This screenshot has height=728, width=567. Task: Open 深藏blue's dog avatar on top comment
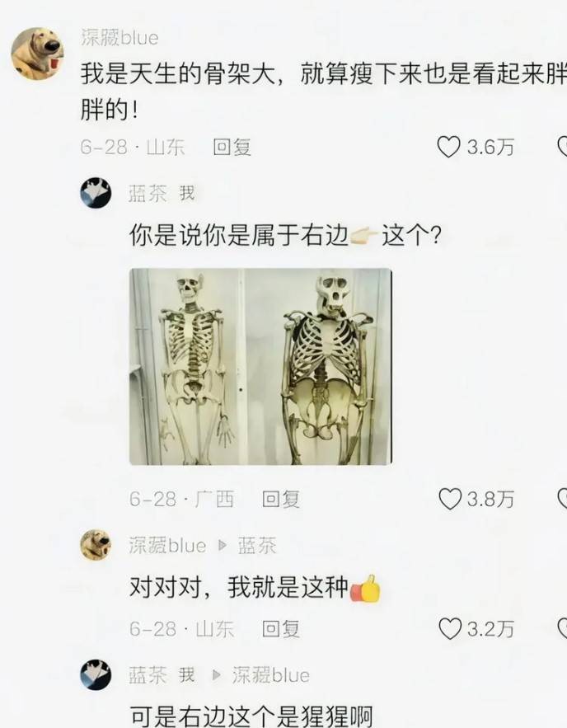[x=38, y=53]
